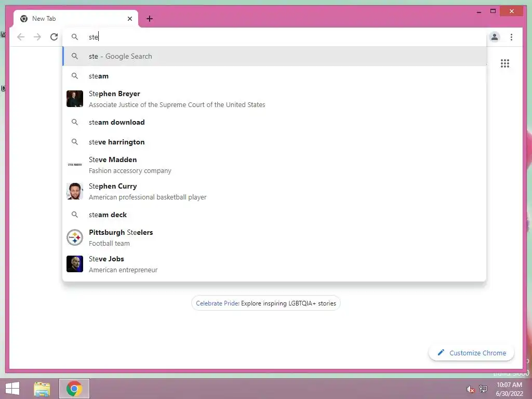
Task: Click the Steelers logo thumbnail
Action: [x=75, y=237]
